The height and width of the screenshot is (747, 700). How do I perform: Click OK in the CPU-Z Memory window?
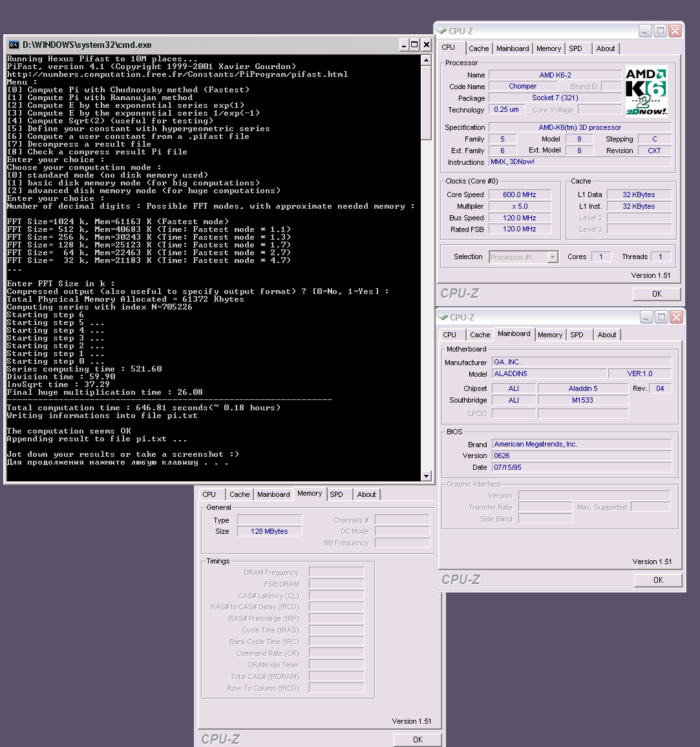click(418, 740)
